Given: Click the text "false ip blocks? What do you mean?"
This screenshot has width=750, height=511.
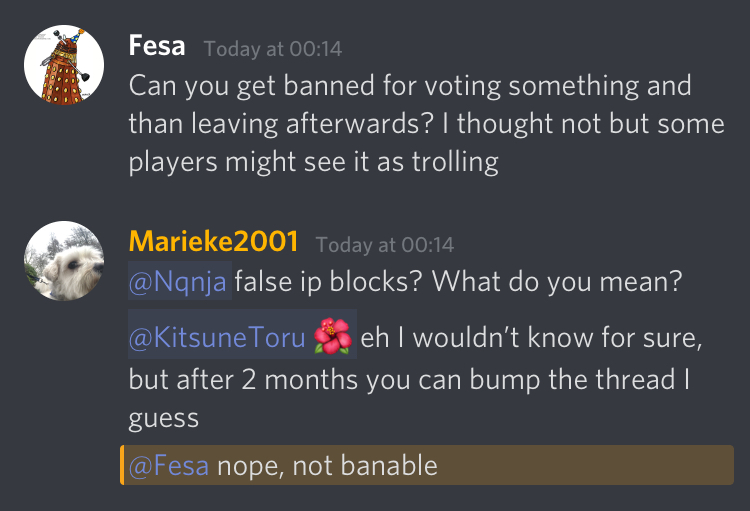Looking at the screenshot, I should coord(458,281).
